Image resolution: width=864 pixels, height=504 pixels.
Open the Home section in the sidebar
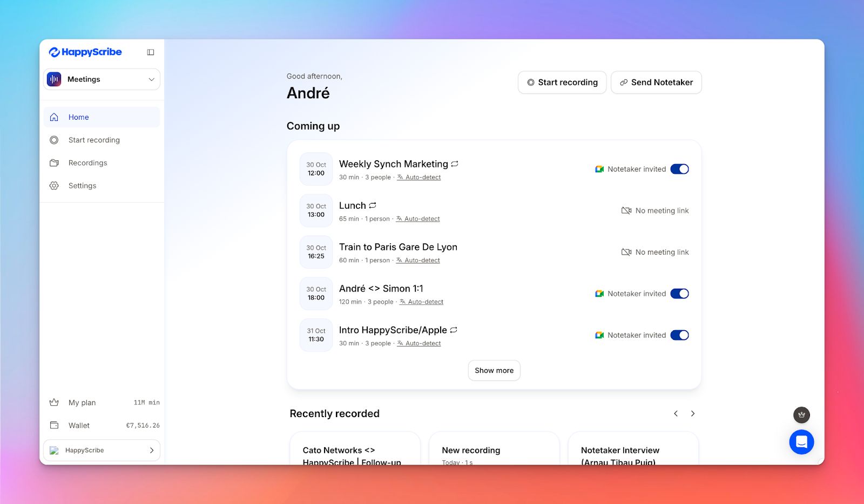pos(78,117)
